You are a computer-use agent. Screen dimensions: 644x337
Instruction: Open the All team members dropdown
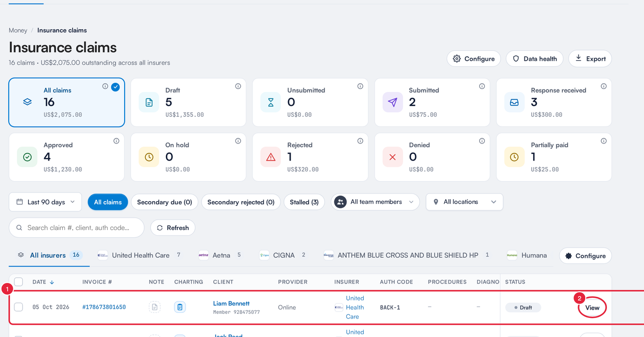[376, 202]
